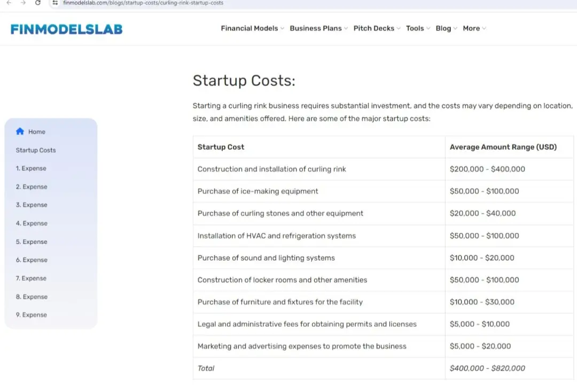The height and width of the screenshot is (392, 577).
Task: Click the blue Home house icon
Action: [x=20, y=131]
